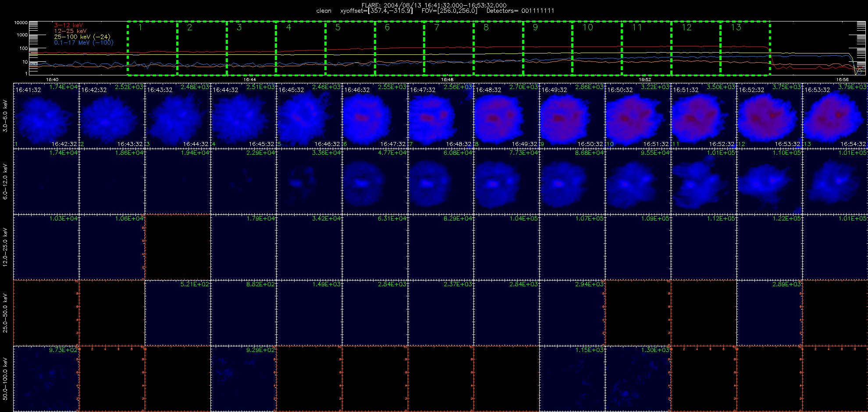Open the 3.0-6.0 keV image labeled 2.48E+03
Image resolution: width=868 pixels, height=412 pixels.
pos(178,116)
